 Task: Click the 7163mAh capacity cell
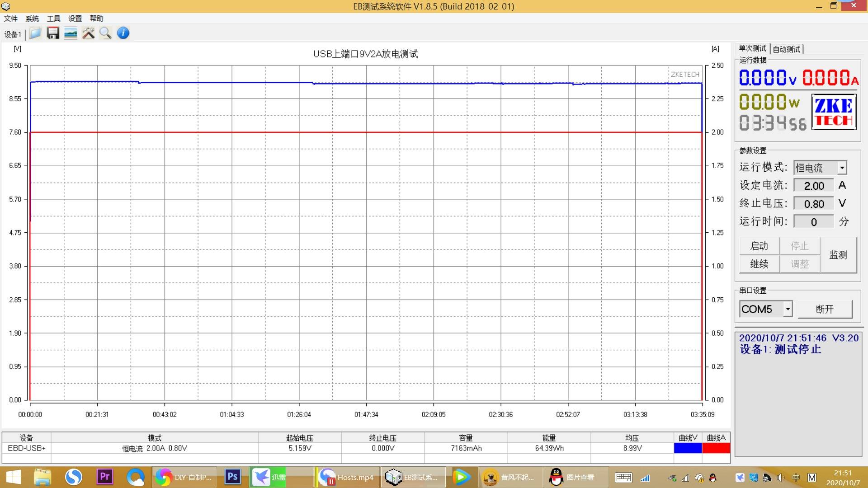466,448
